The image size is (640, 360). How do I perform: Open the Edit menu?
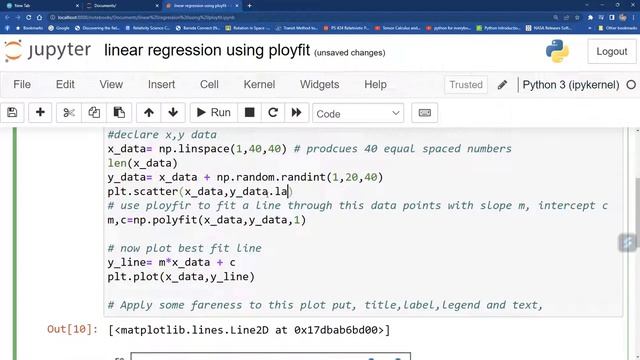(x=65, y=84)
